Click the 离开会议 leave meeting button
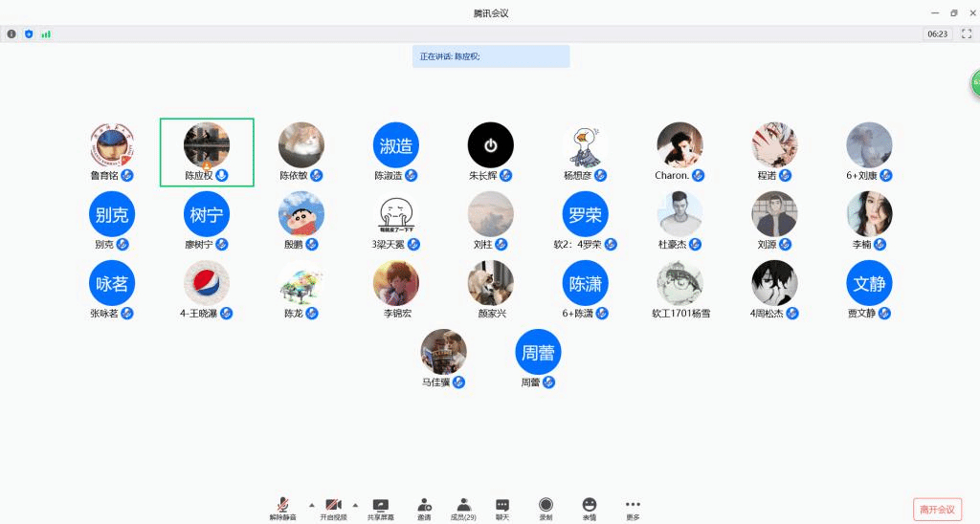 pos(937,509)
